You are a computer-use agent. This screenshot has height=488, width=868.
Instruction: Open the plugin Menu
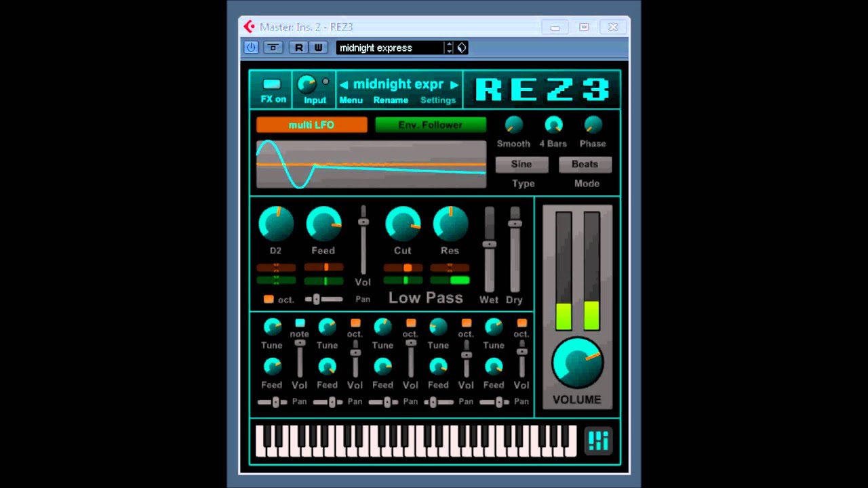pos(351,100)
